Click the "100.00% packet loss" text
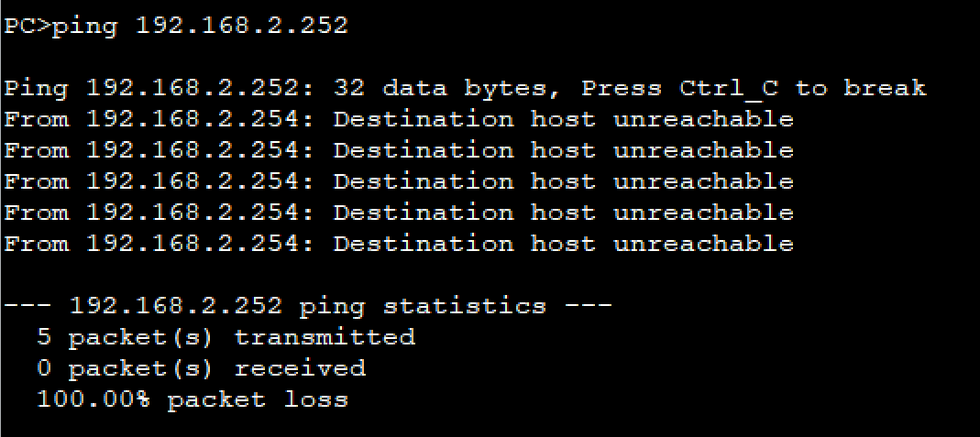 click(x=193, y=399)
